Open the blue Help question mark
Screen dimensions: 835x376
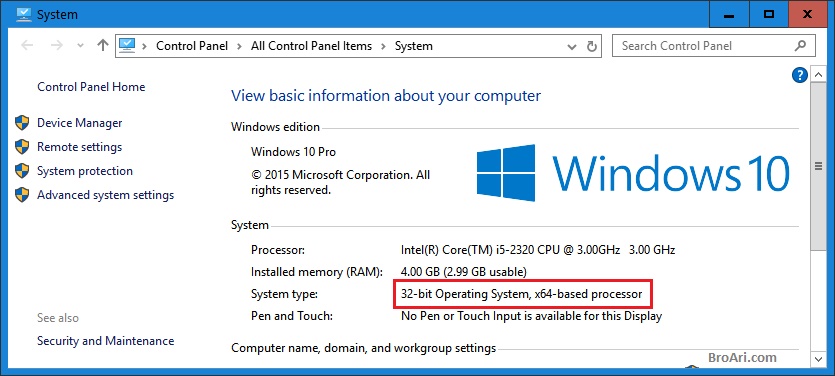click(799, 76)
